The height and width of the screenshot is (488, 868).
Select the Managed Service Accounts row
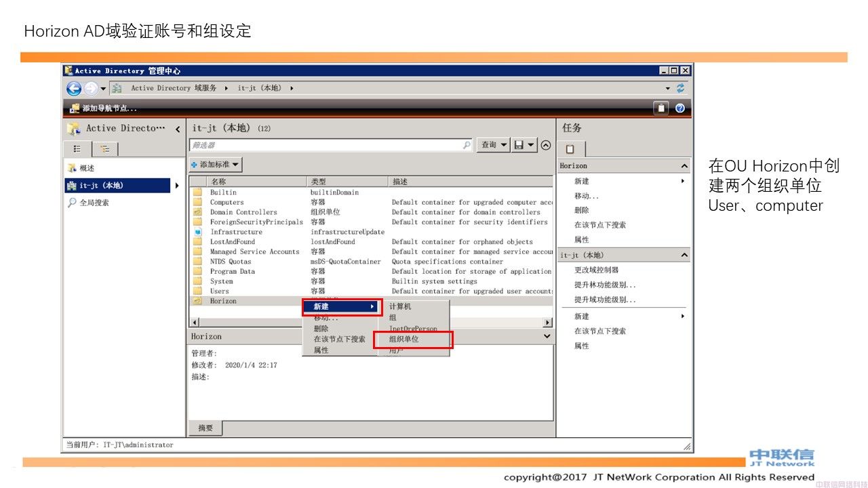tap(372, 251)
